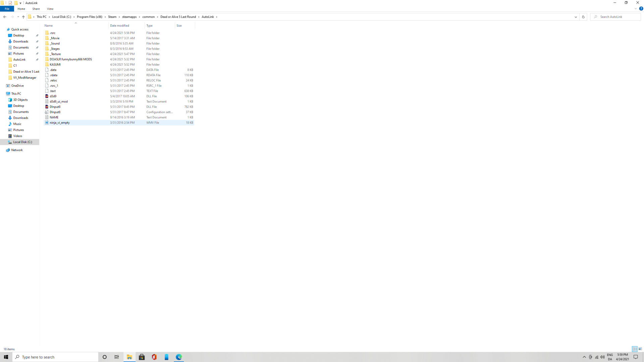The height and width of the screenshot is (362, 644).
Task: Switch to Details view in status bar
Action: point(635,349)
